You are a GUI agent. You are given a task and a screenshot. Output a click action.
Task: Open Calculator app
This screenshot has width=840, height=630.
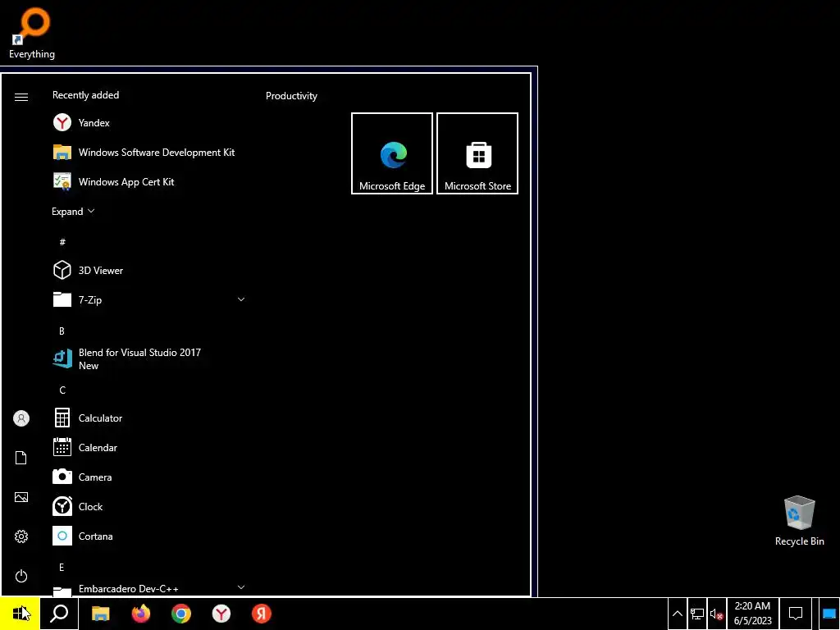click(x=149, y=418)
